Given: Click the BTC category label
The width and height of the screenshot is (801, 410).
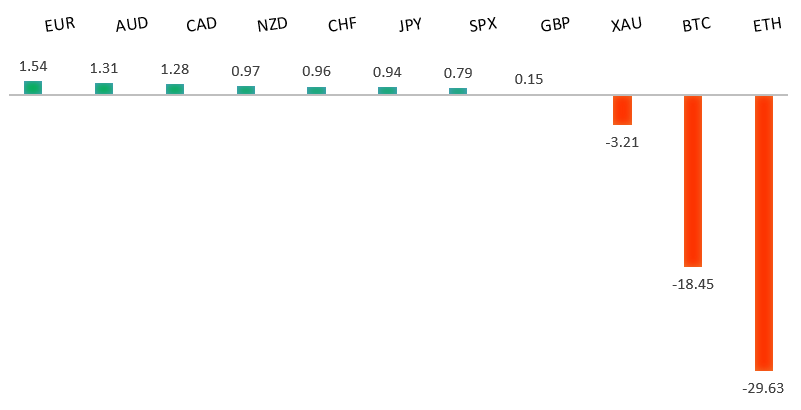Looking at the screenshot, I should click(x=696, y=25).
